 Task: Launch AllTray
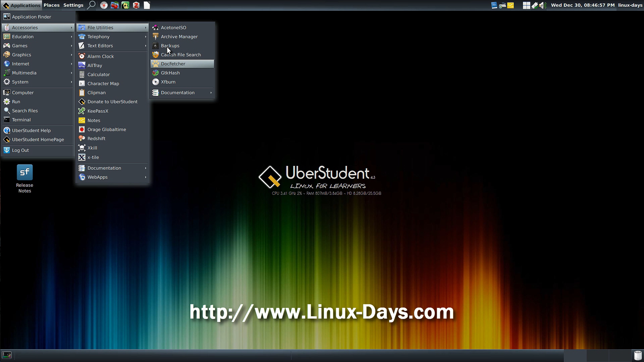113,65
